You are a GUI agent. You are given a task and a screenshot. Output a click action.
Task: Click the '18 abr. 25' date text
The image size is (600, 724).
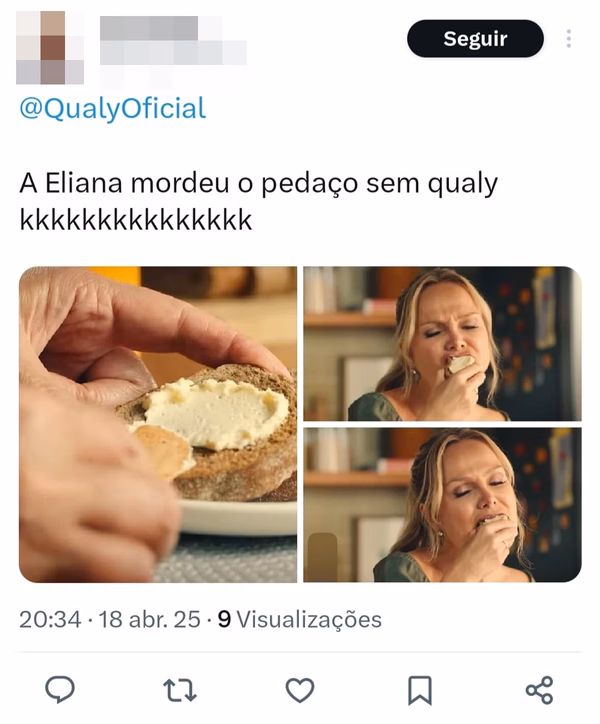(x=150, y=619)
